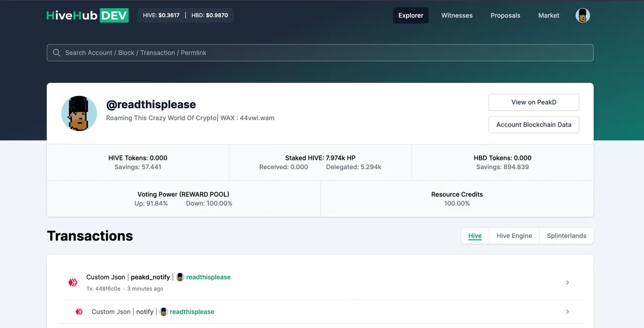Screen dimensions: 644x328
Task: Click the small avatar next to peakd_notify readthisplease
Action: pyautogui.click(x=180, y=277)
